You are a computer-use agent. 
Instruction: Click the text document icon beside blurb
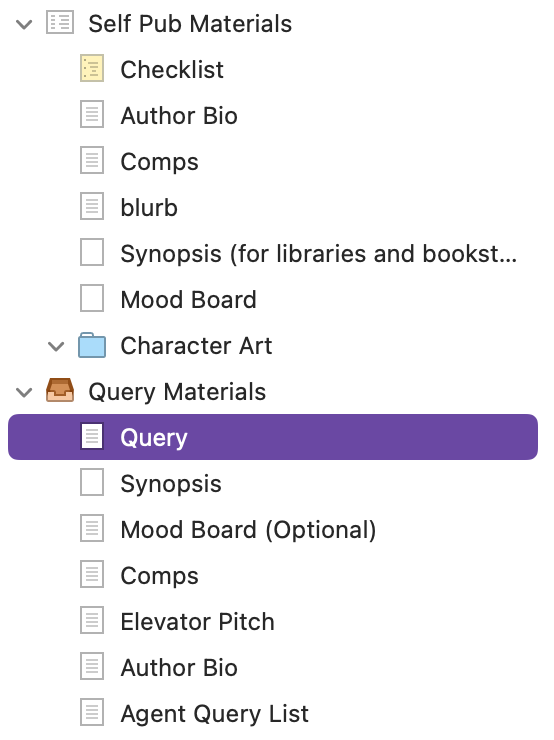click(92, 206)
